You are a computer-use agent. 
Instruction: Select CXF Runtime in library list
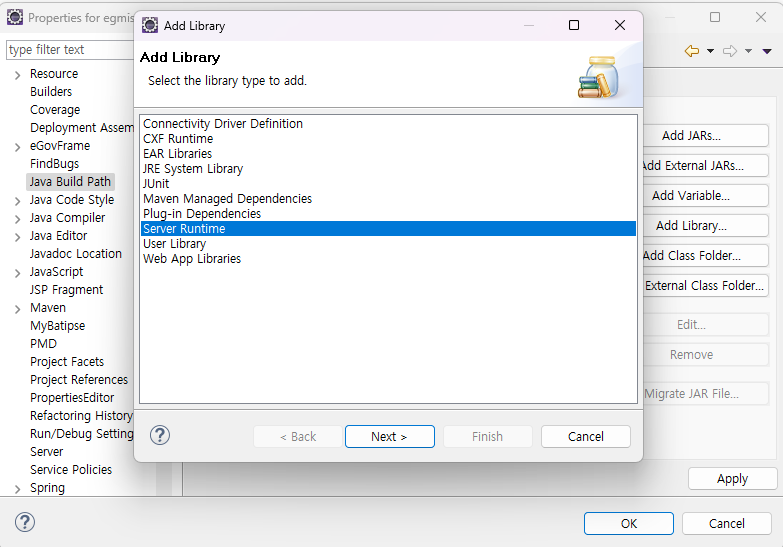click(x=389, y=138)
